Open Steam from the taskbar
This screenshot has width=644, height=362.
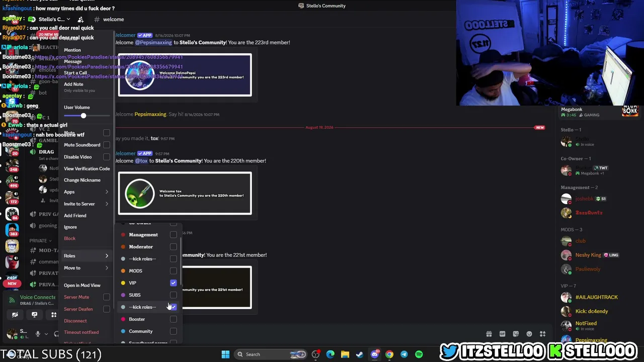click(x=359, y=354)
